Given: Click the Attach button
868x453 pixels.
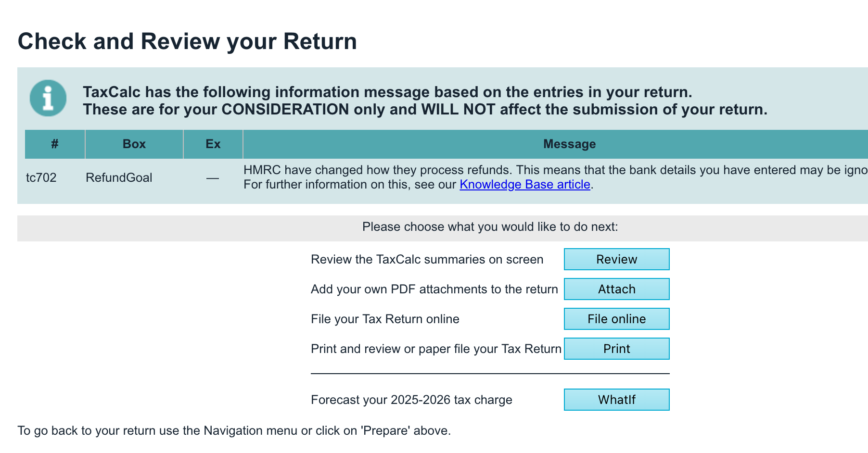Looking at the screenshot, I should pos(616,289).
